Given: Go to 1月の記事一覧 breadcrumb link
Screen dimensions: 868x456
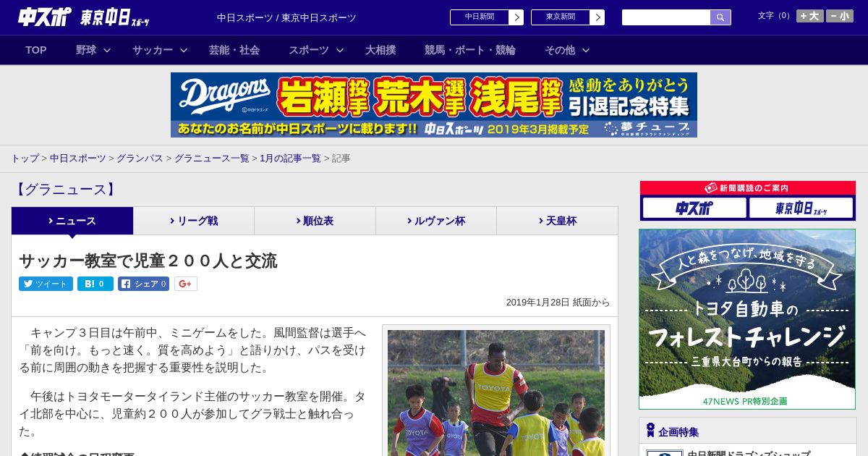Looking at the screenshot, I should pos(290,158).
